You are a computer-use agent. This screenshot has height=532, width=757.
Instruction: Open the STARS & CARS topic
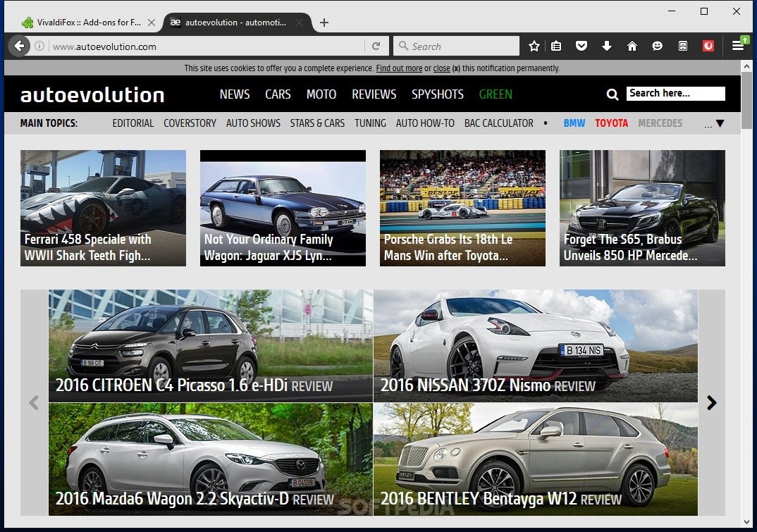(x=317, y=123)
